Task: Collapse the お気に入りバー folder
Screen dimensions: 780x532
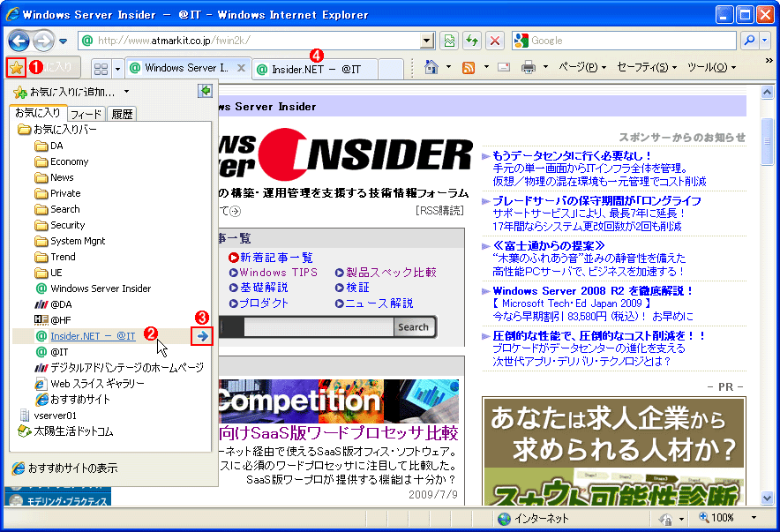Action: 57,130
